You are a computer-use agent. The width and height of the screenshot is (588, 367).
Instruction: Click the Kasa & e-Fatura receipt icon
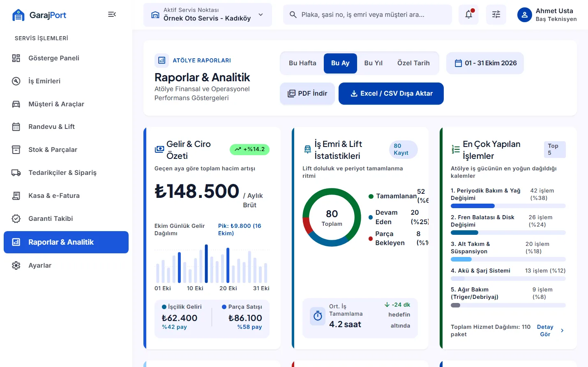coord(16,196)
